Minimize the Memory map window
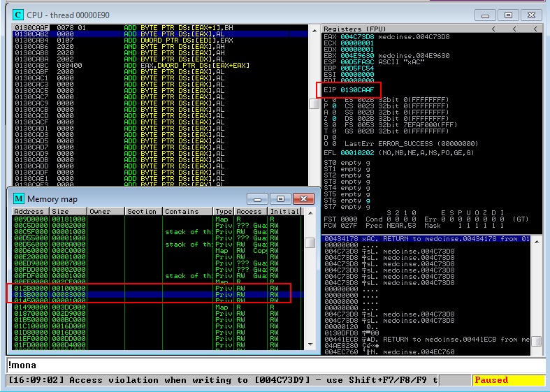The height and width of the screenshot is (392, 550). [x=257, y=199]
